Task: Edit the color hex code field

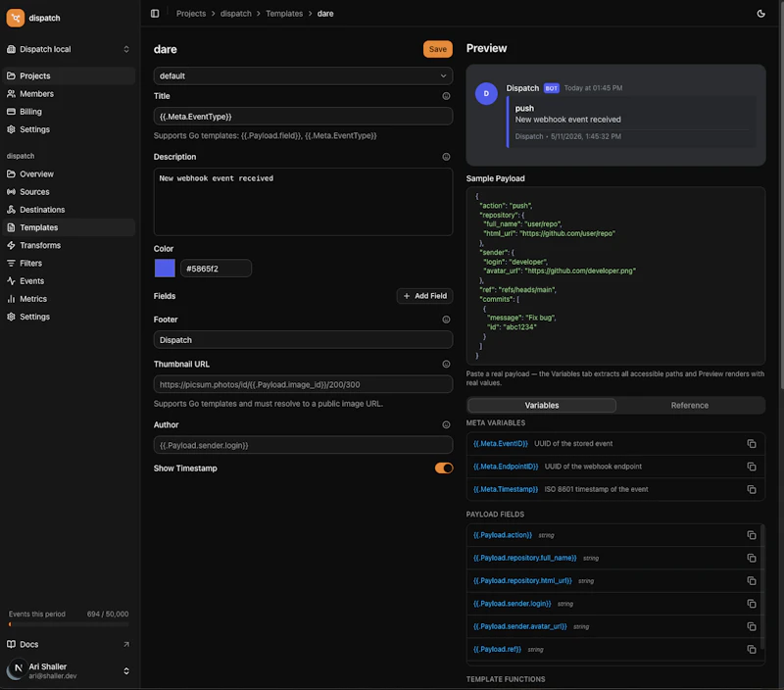Action: [216, 269]
